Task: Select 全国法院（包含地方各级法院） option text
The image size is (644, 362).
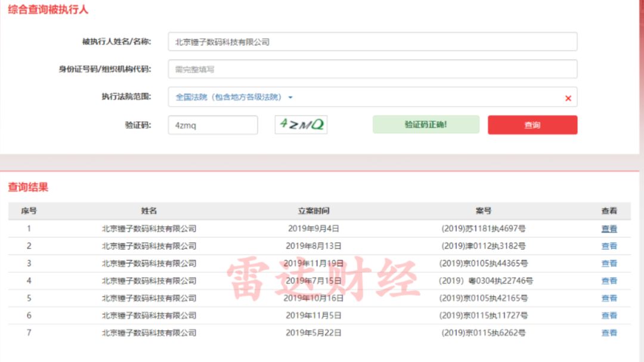Action: (x=228, y=97)
